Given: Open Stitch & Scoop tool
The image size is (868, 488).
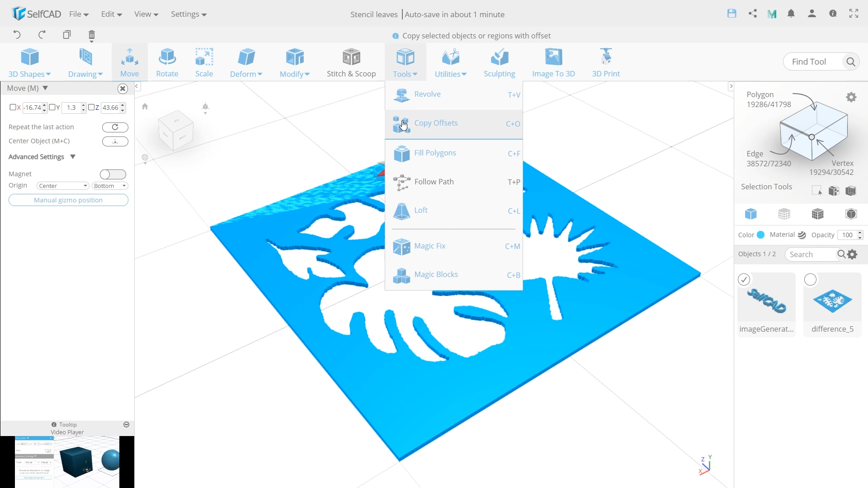Looking at the screenshot, I should [x=351, y=62].
